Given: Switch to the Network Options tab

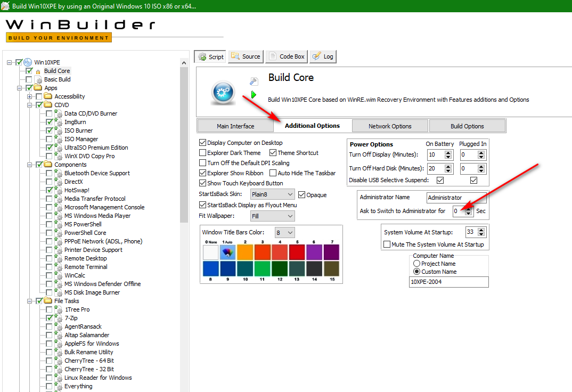Looking at the screenshot, I should [x=390, y=126].
